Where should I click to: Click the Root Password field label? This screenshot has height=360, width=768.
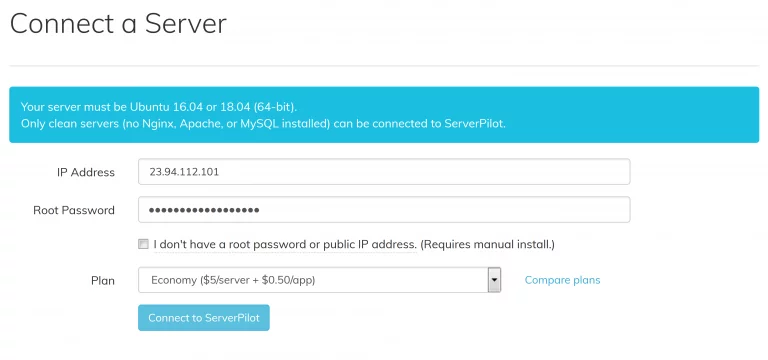74,210
